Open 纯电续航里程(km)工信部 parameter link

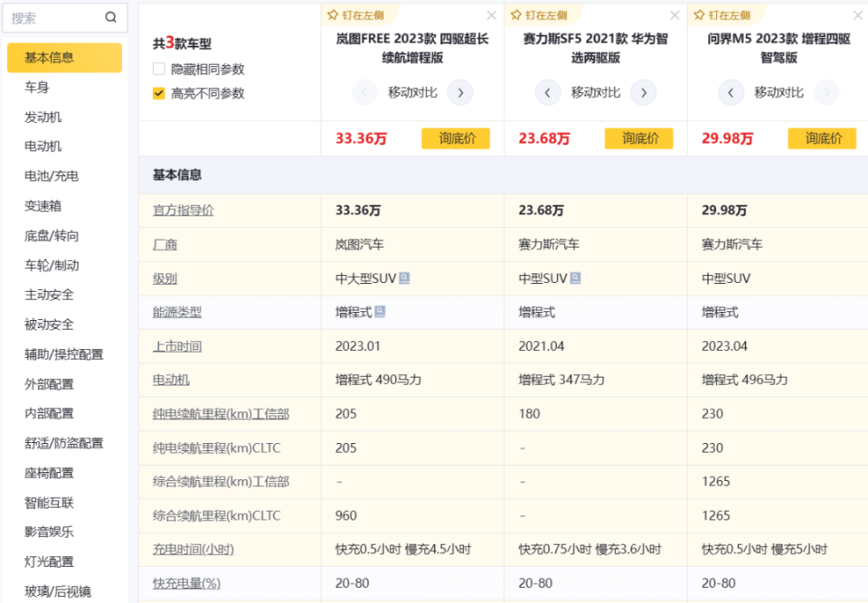(x=221, y=414)
